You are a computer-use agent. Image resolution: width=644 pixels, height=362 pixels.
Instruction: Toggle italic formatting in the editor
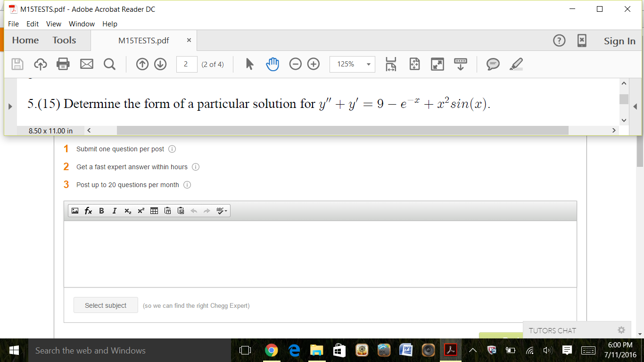click(115, 211)
